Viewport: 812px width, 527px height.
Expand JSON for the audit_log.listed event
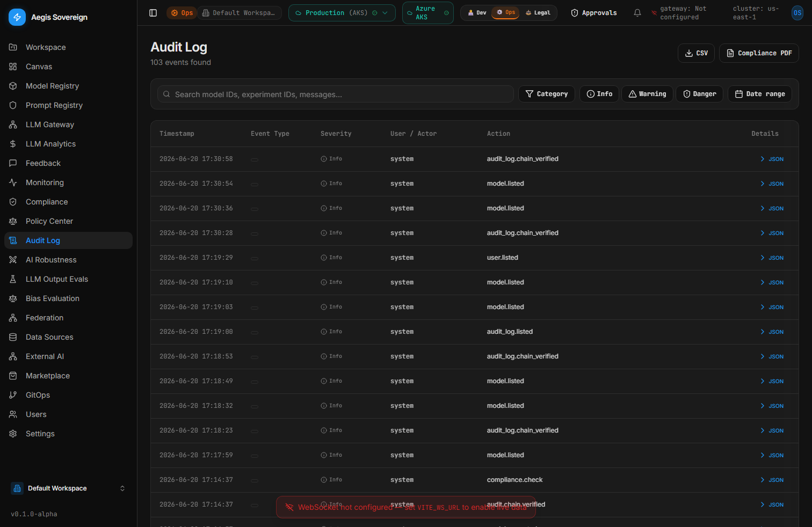click(772, 332)
